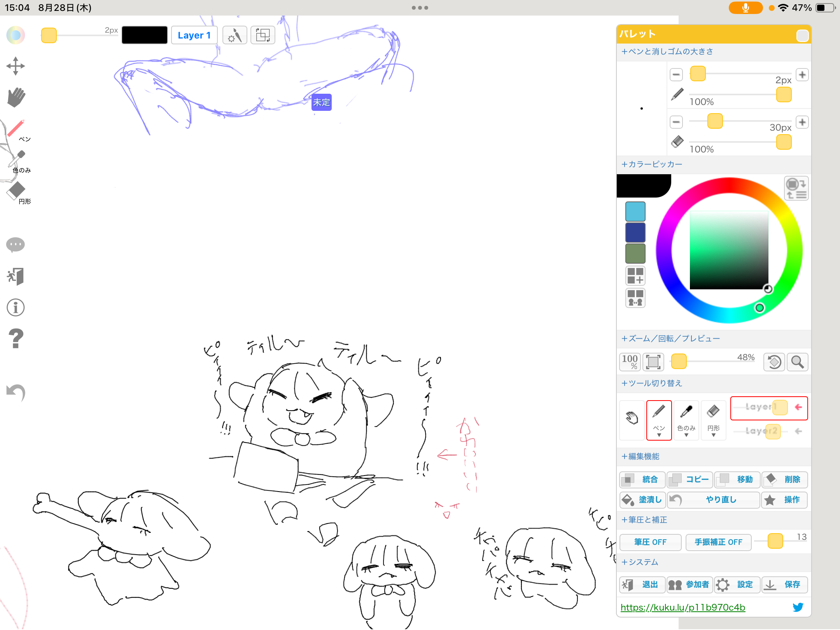This screenshot has height=630, width=840.
Task: Tap the three dots multitasking menu
Action: [x=420, y=8]
